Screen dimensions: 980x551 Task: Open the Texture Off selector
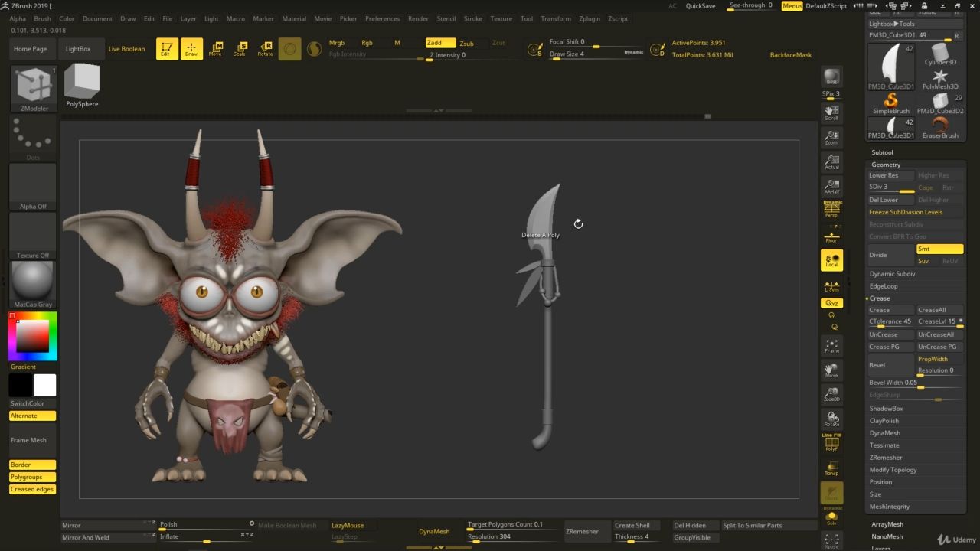[33, 236]
